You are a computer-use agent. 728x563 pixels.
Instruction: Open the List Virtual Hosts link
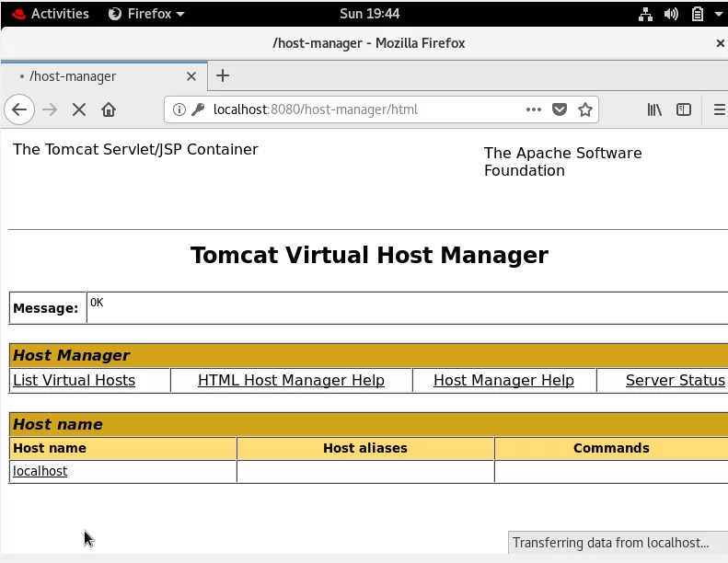point(74,380)
